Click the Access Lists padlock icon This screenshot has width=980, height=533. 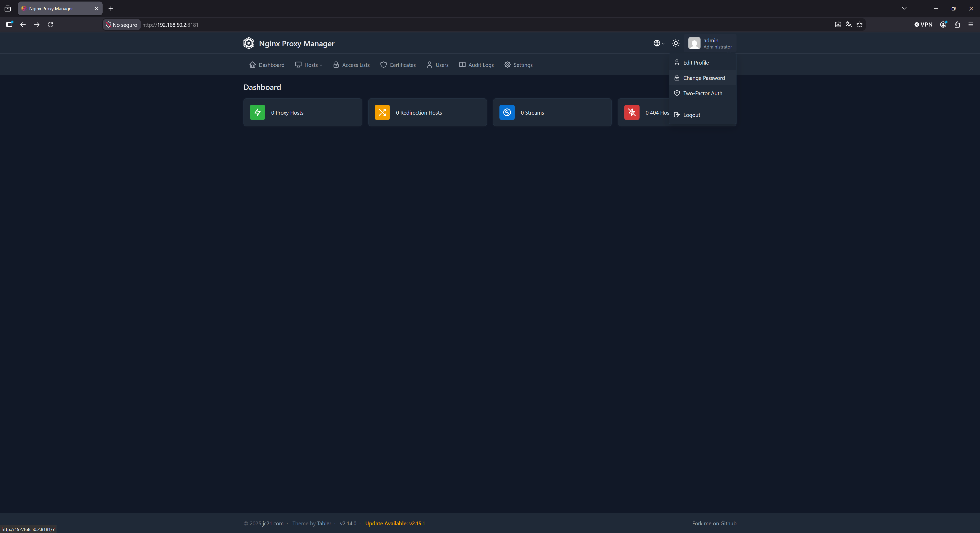tap(336, 65)
